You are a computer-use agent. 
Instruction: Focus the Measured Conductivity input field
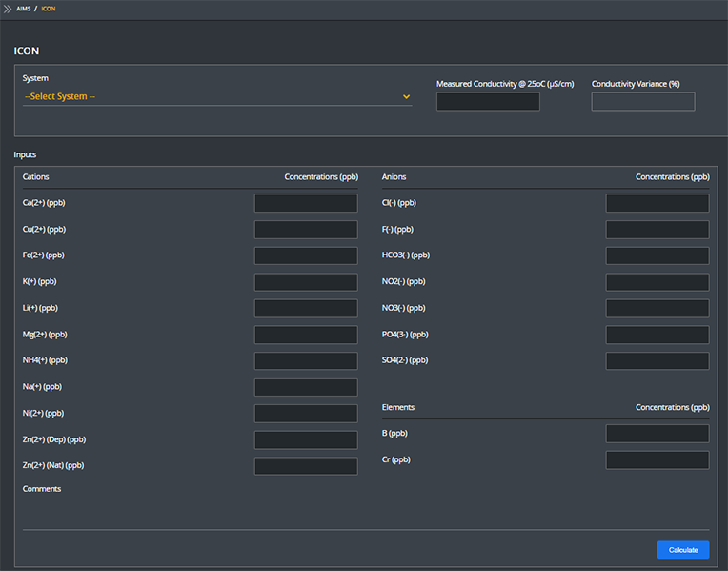[488, 102]
